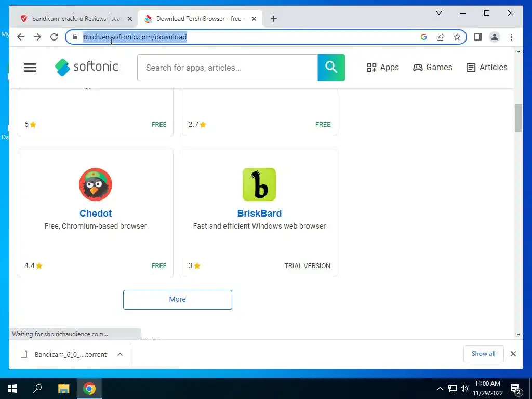
Task: Open the BriskBard app link
Action: coord(259,214)
